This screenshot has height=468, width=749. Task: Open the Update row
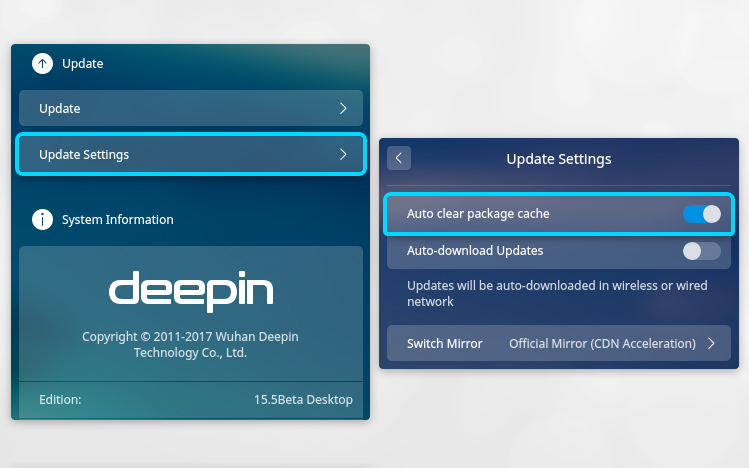[191, 108]
